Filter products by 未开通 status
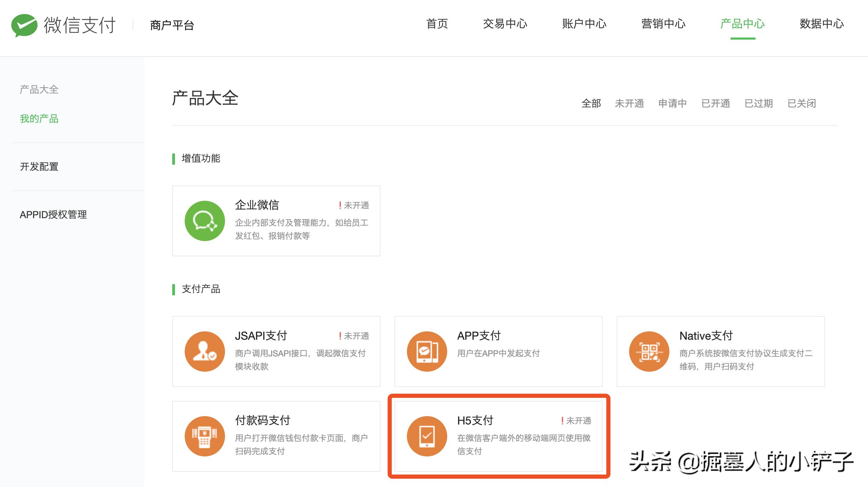 (x=629, y=103)
